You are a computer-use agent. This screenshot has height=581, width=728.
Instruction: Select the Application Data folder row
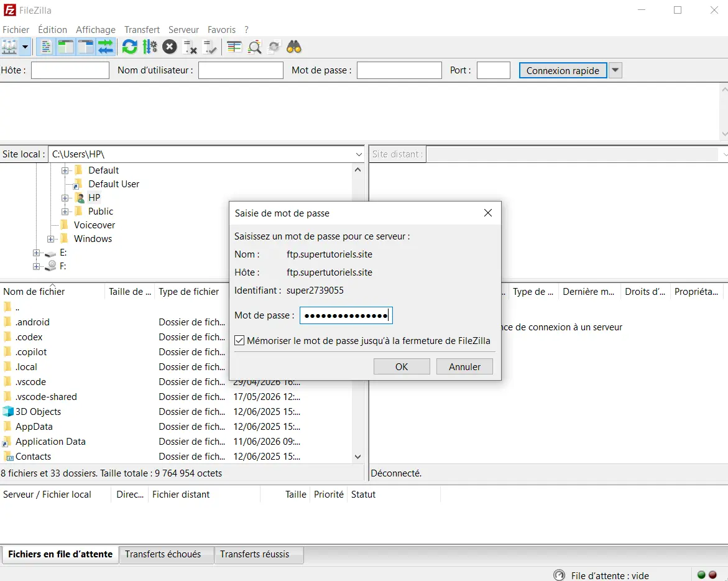point(177,442)
